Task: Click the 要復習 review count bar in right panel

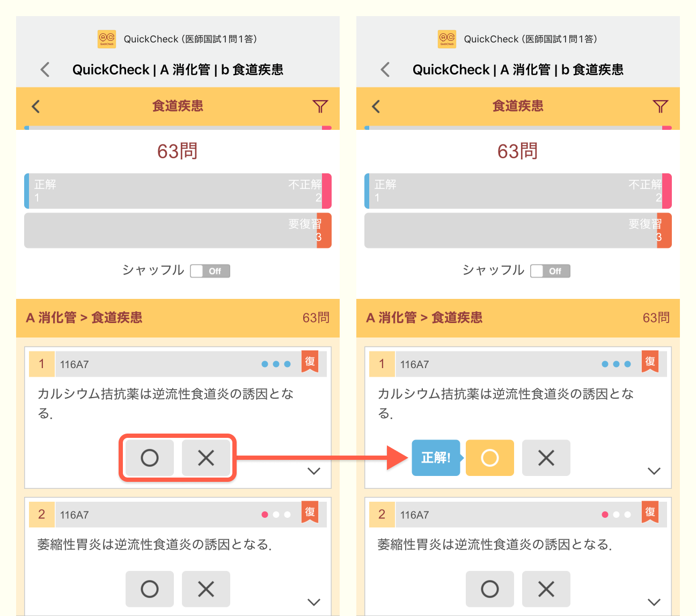Action: pos(518,231)
